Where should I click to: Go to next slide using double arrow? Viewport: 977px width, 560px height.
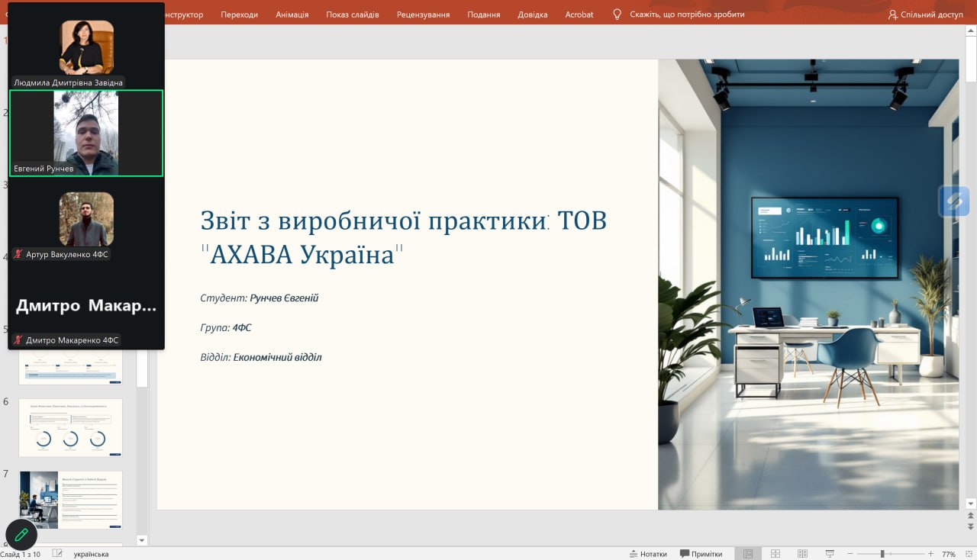(970, 527)
